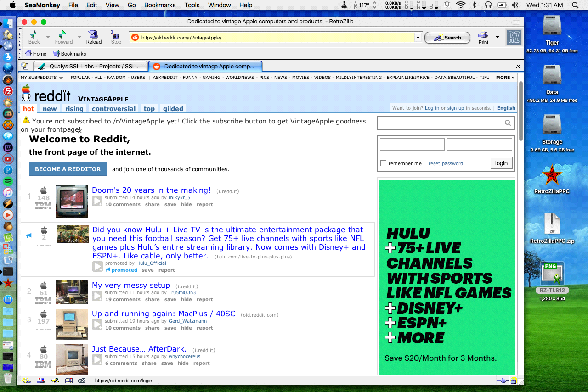588x392 pixels.
Task: Reload the current page
Action: tap(94, 34)
